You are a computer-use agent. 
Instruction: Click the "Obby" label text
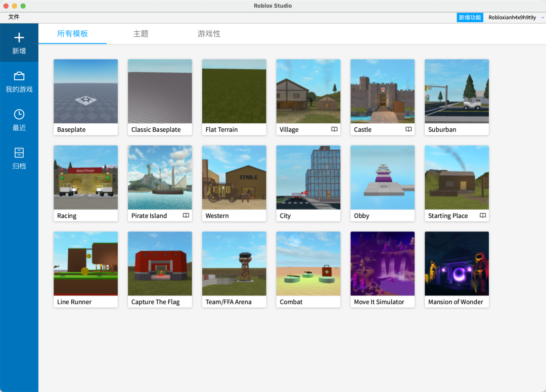click(361, 216)
